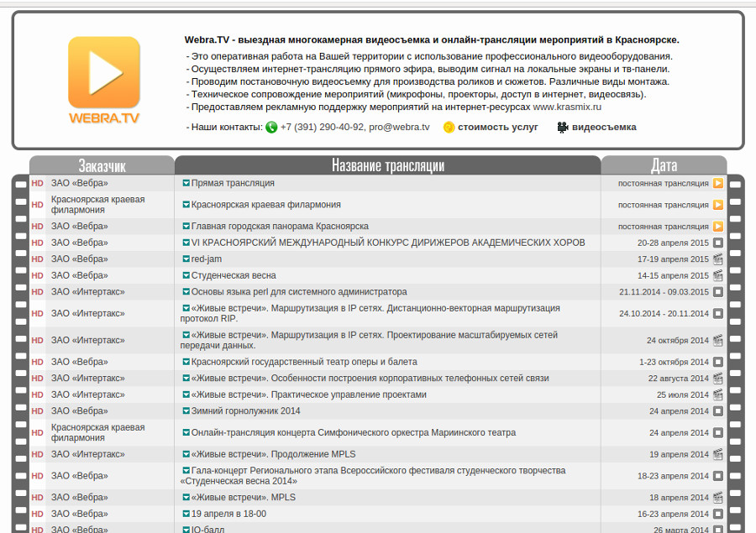Viewport: 756px width, 533px height.
Task: Click clapperboard icon for red-jam row
Action: pos(718,259)
